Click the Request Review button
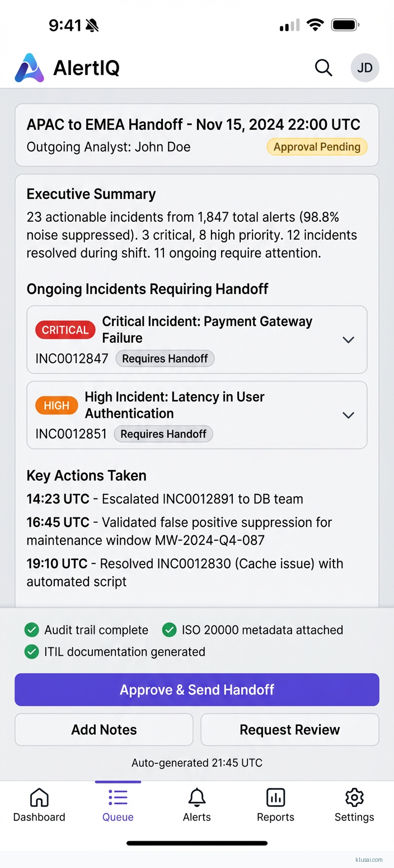Image resolution: width=394 pixels, height=868 pixels. point(289,729)
